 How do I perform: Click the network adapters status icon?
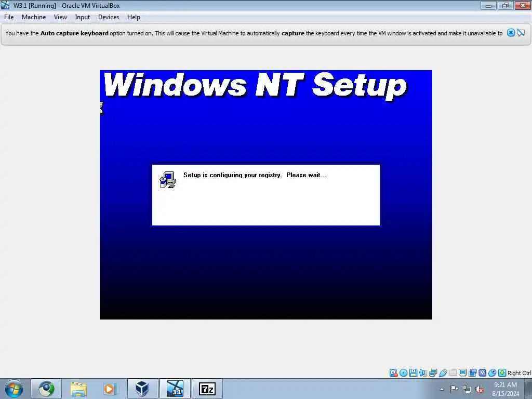pyautogui.click(x=433, y=373)
